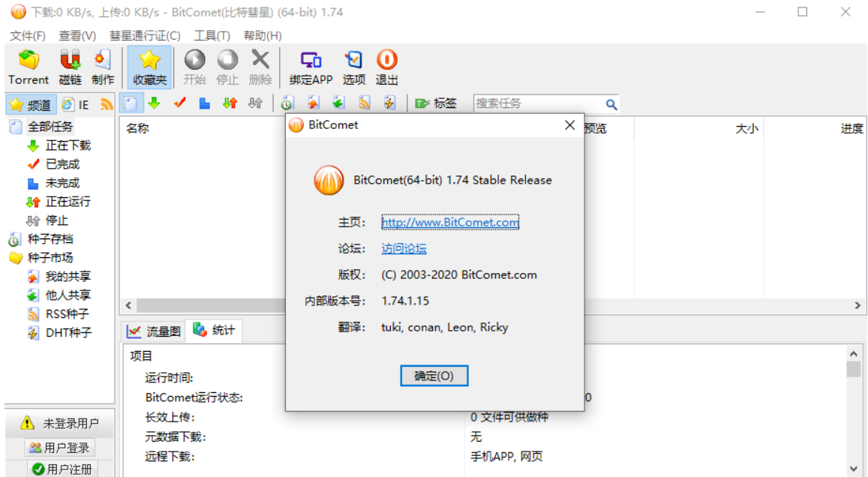The height and width of the screenshot is (477, 868).
Task: Click the statistics panel scrollbar up arrow
Action: 854,353
